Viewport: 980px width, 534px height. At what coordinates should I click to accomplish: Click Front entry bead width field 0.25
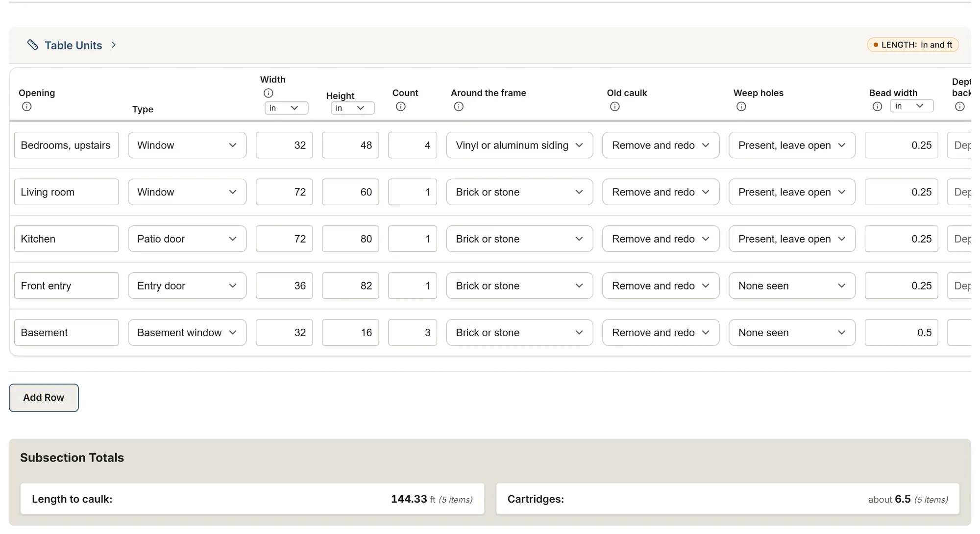[902, 286]
